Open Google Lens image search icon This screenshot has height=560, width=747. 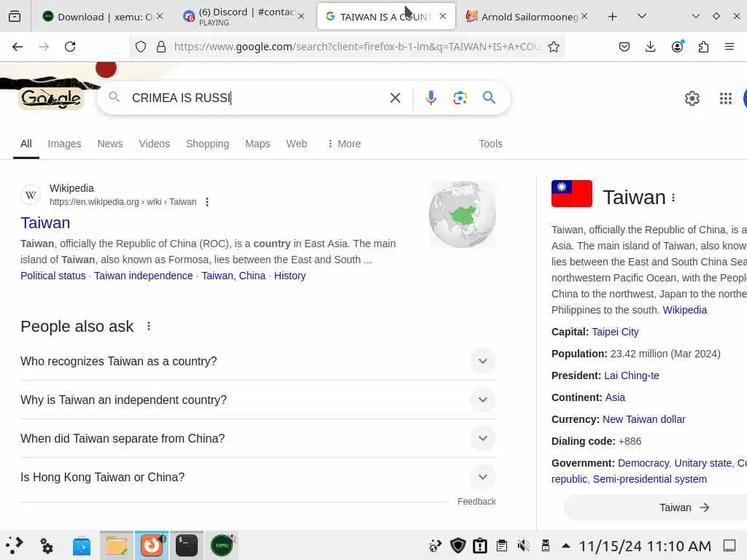460,98
